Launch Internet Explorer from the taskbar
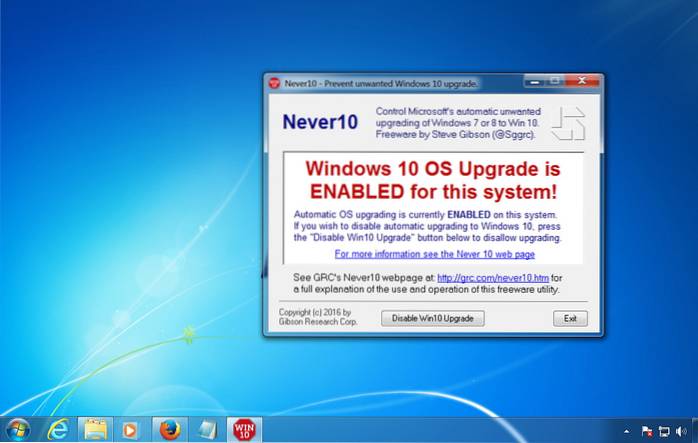 57,430
